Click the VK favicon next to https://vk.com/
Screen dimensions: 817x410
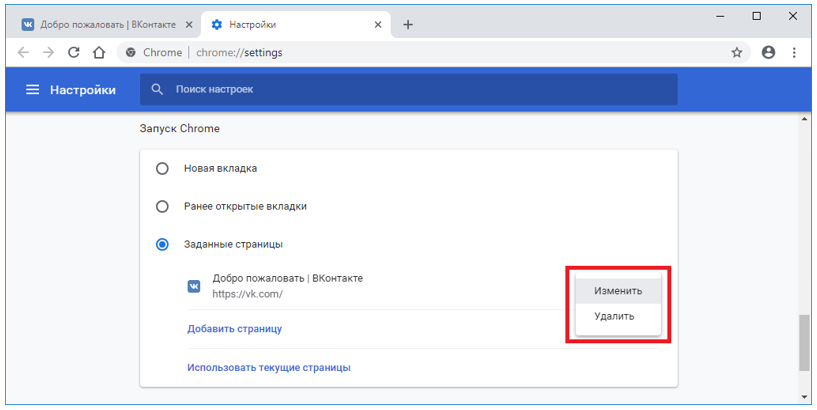(194, 286)
